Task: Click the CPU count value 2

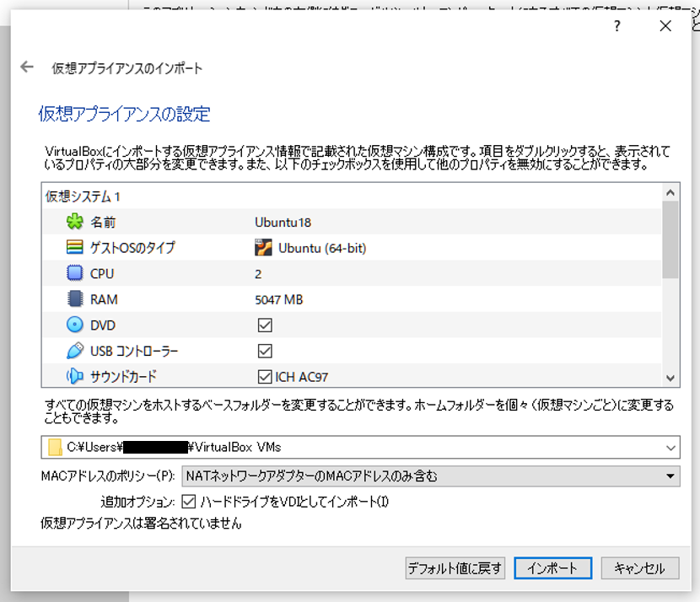Action: point(258,274)
